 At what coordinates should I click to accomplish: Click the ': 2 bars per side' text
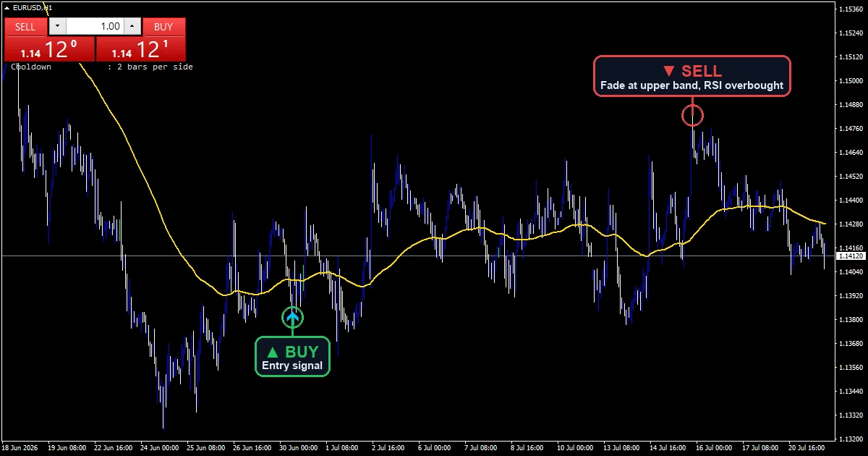(x=150, y=67)
